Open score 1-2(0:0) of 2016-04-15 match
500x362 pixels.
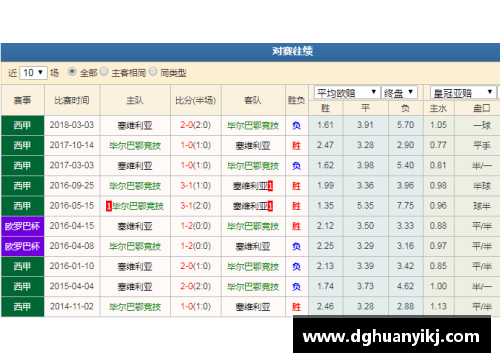coord(196,226)
